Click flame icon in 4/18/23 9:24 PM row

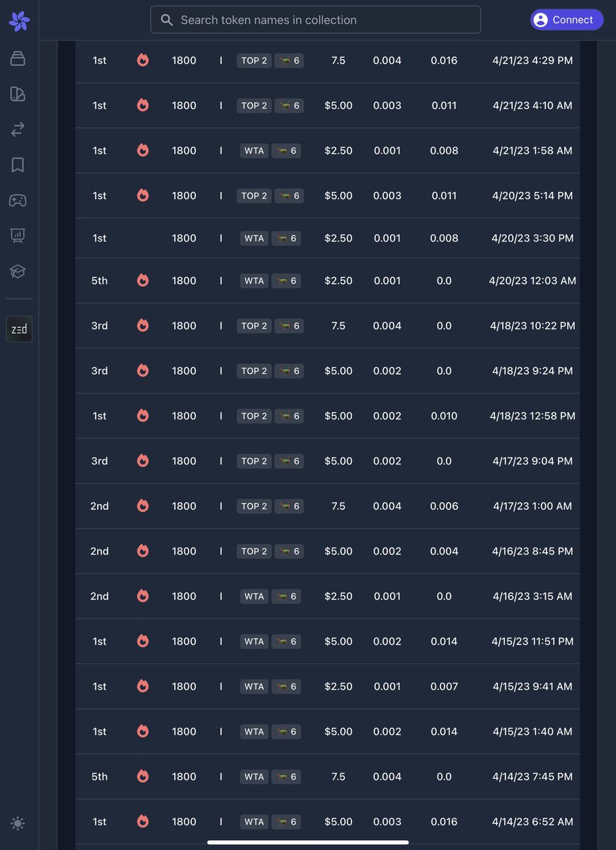point(143,370)
